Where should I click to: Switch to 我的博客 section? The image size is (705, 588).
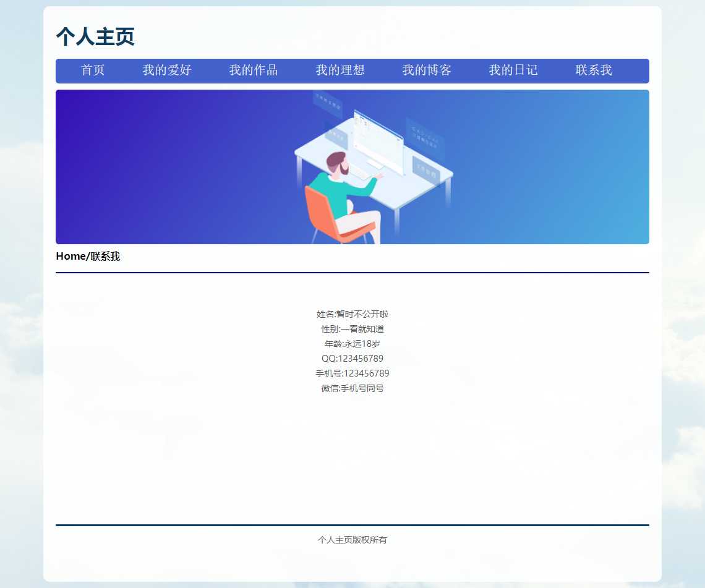(427, 70)
